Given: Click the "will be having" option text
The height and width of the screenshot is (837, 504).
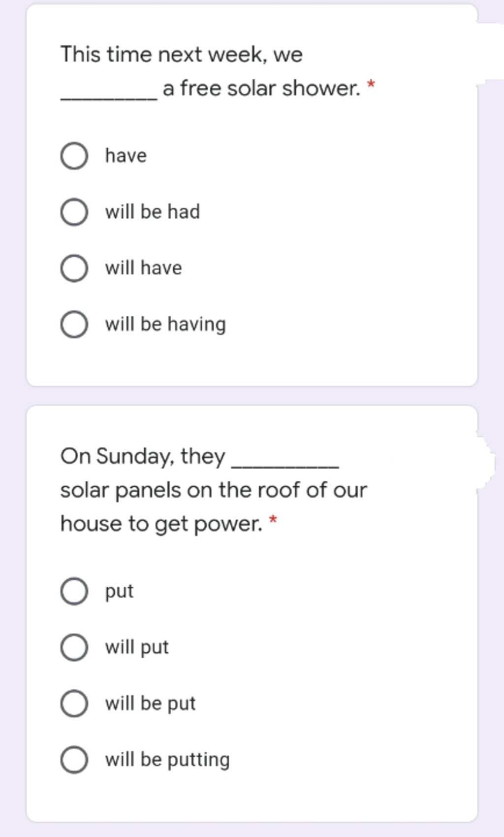Looking at the screenshot, I should [x=165, y=324].
